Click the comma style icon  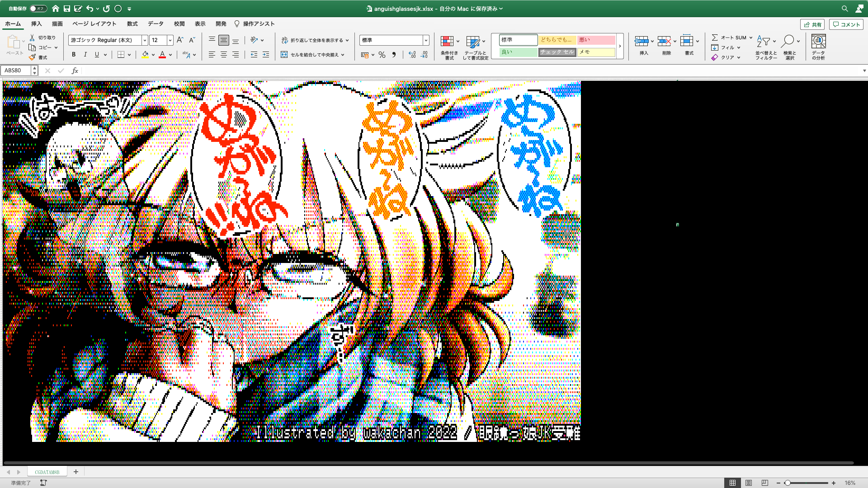pyautogui.click(x=394, y=55)
